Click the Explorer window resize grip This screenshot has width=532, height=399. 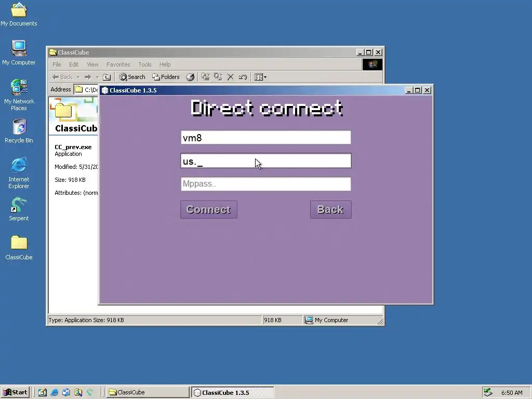tap(380, 321)
